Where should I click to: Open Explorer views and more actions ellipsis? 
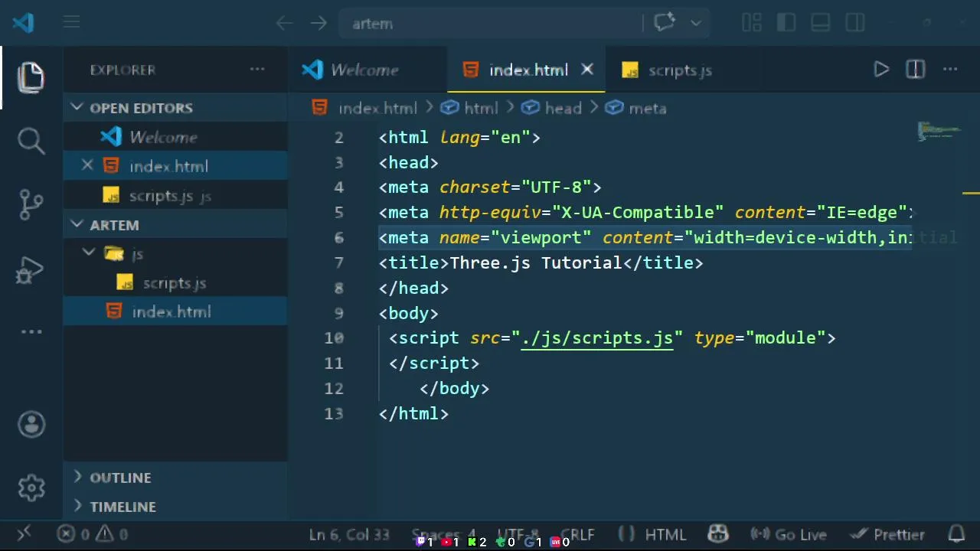(x=257, y=70)
